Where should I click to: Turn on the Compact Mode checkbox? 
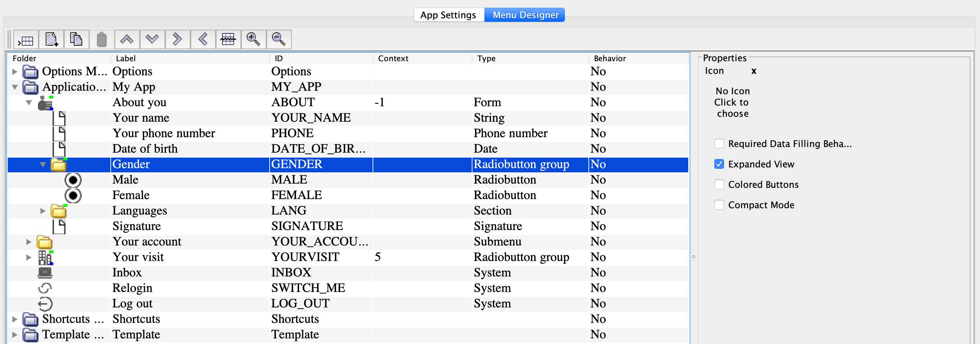(x=718, y=205)
